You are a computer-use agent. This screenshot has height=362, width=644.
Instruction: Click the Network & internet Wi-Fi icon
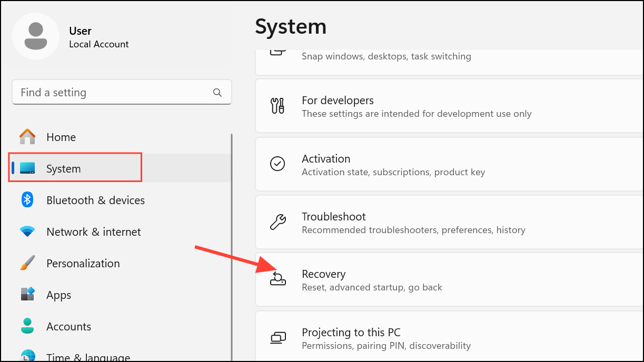point(27,232)
